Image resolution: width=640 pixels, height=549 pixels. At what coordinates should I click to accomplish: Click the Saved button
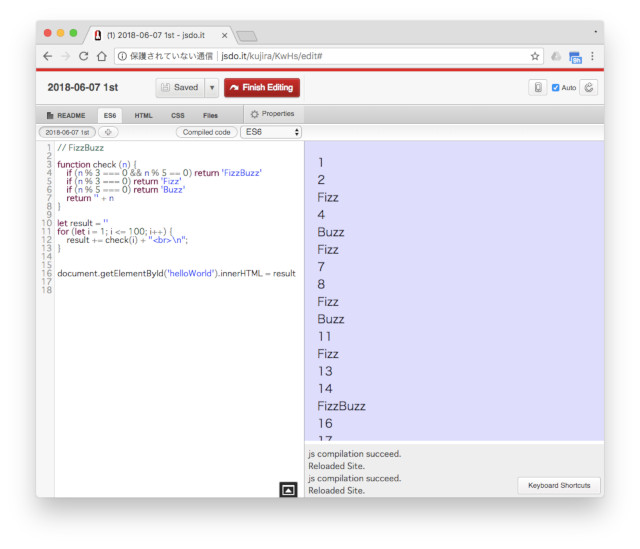[180, 88]
